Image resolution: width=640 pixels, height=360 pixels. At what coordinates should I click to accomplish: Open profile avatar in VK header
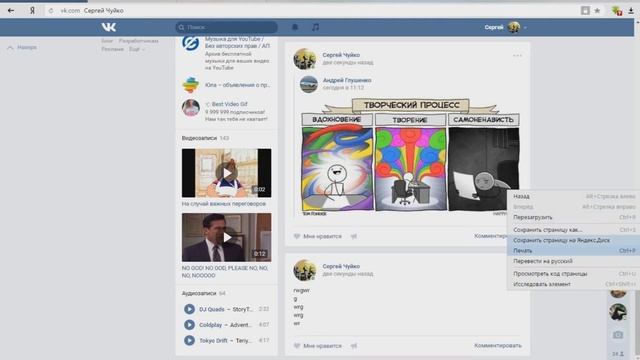pyautogui.click(x=513, y=27)
